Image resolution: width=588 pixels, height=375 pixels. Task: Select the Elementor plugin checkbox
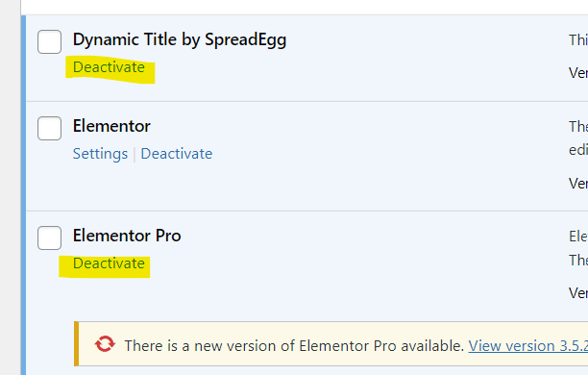[50, 129]
